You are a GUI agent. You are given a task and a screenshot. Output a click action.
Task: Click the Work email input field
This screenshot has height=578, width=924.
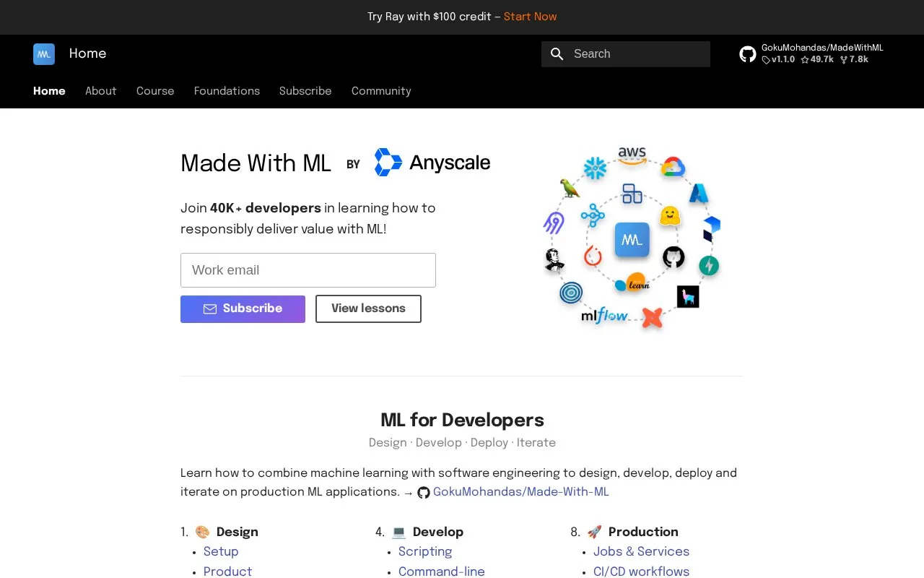308,270
